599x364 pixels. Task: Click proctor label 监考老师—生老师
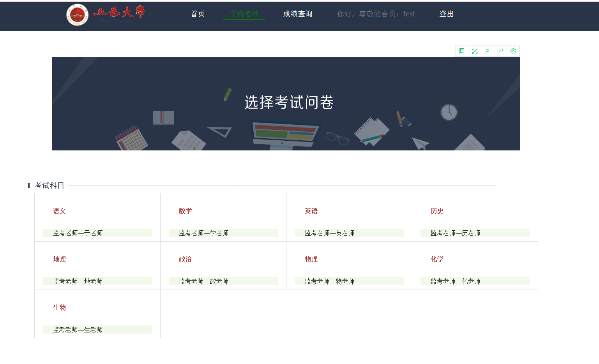(78, 330)
